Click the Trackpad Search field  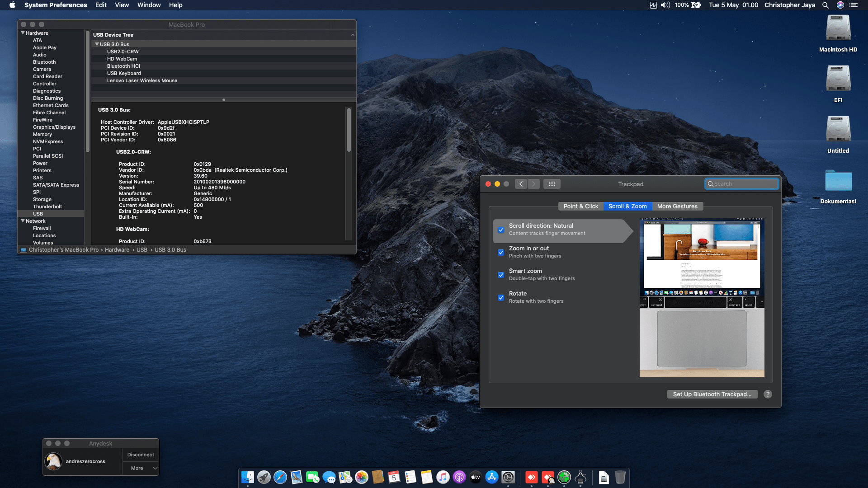tap(741, 184)
